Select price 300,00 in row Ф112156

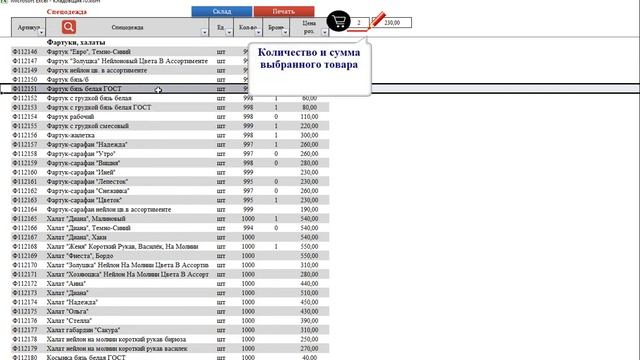tap(310, 135)
